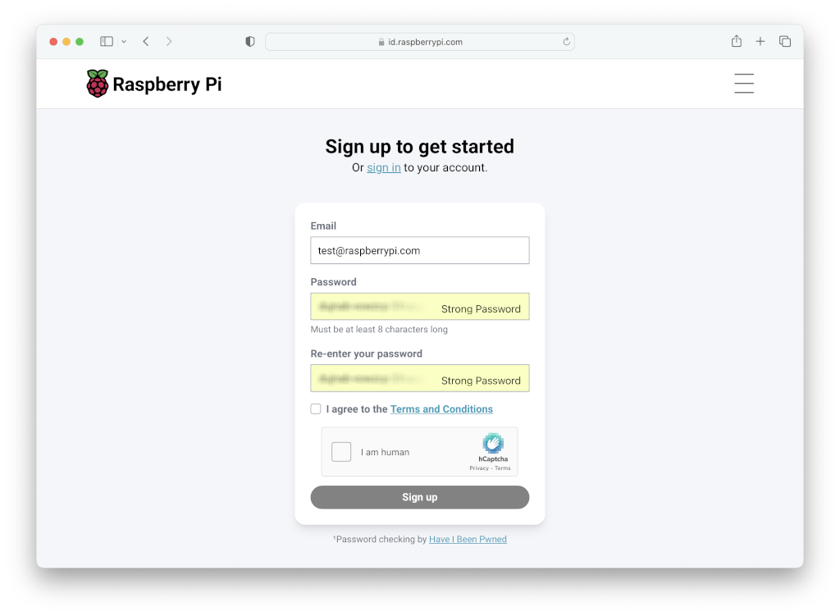Go back with the back arrow

[146, 41]
